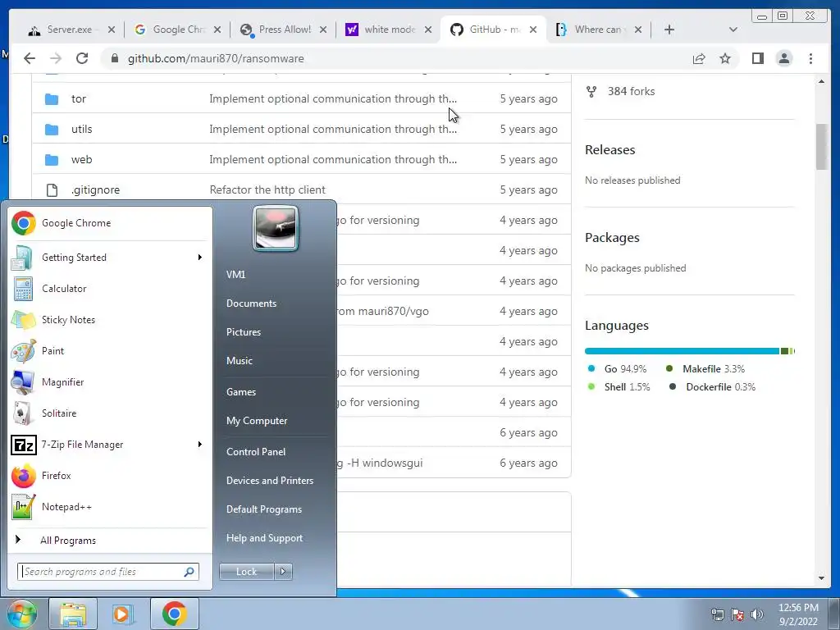Open tab search dropdown chevron
The image size is (840, 630).
[733, 30]
